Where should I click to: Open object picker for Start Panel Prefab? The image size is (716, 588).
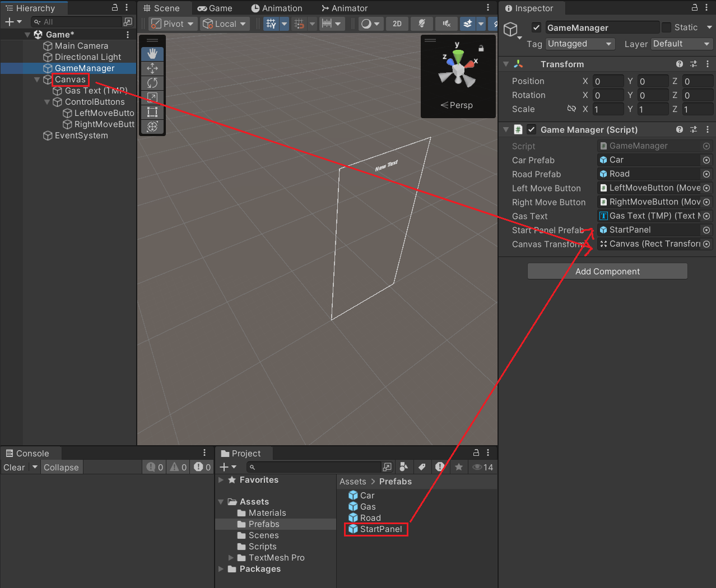pos(706,230)
